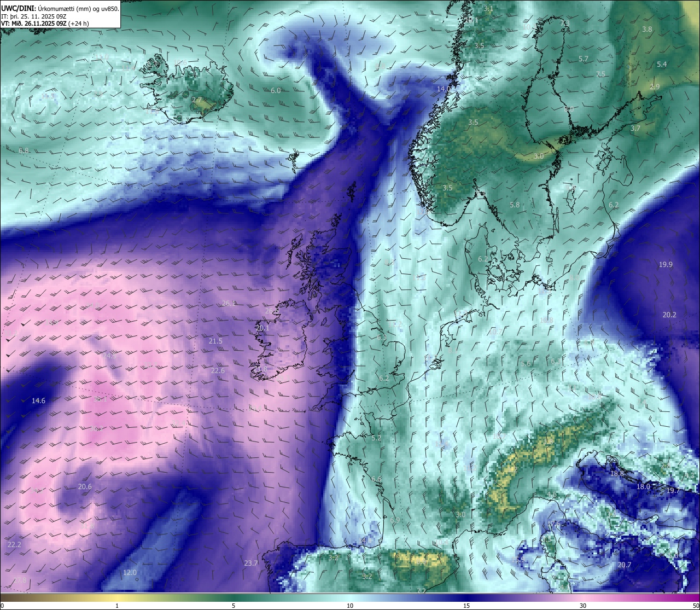
Task: Select the 3.8 value label
Action: pos(647,30)
